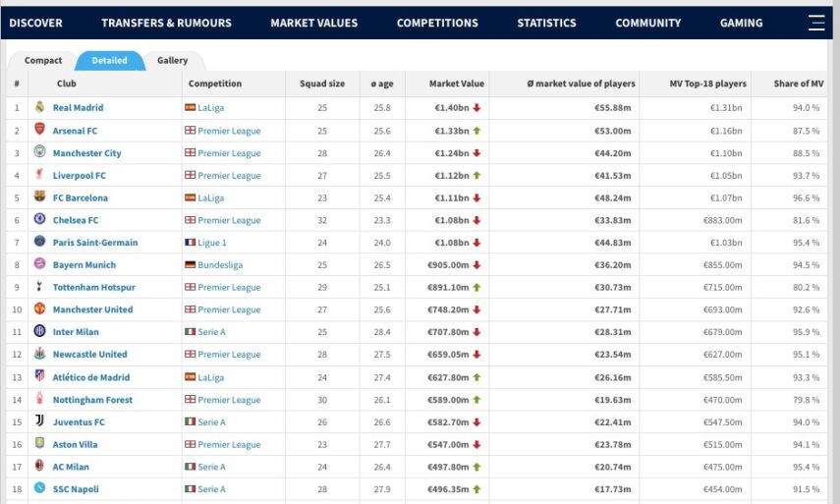This screenshot has height=504, width=840.
Task: Open the Market Values menu
Action: pos(313,24)
